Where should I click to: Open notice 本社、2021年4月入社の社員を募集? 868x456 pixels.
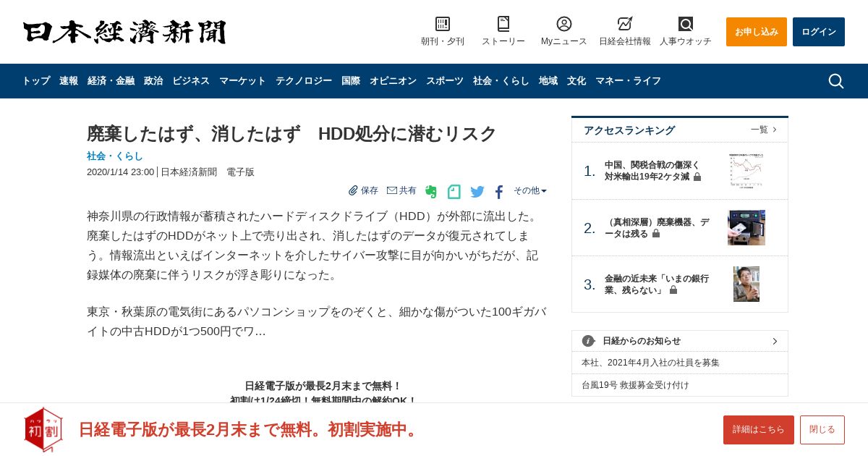click(x=651, y=363)
